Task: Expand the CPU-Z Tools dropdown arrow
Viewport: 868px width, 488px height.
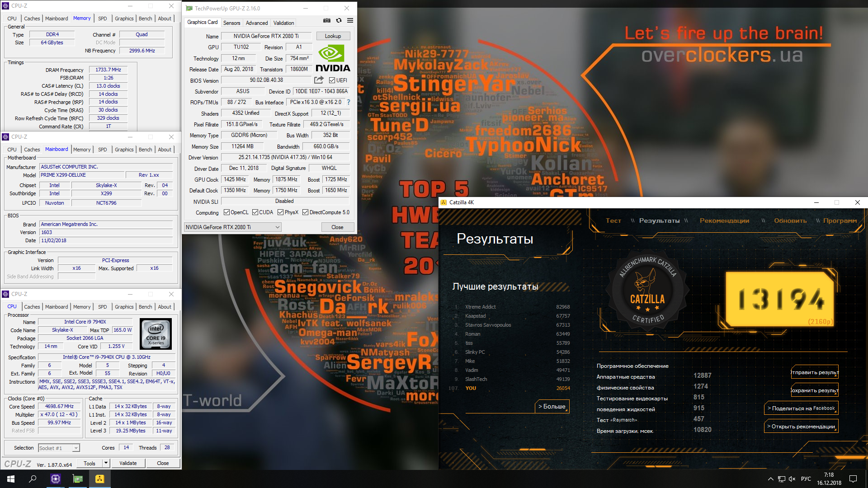Action: 106,463
